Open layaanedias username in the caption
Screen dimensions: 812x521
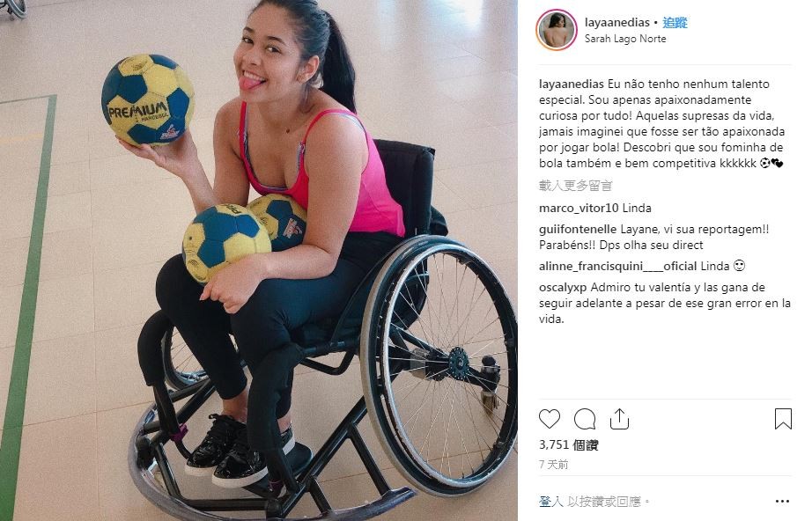point(572,84)
